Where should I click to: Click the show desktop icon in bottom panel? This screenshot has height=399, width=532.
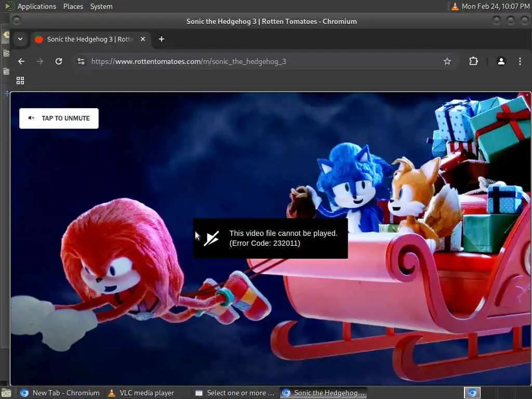[6, 393]
